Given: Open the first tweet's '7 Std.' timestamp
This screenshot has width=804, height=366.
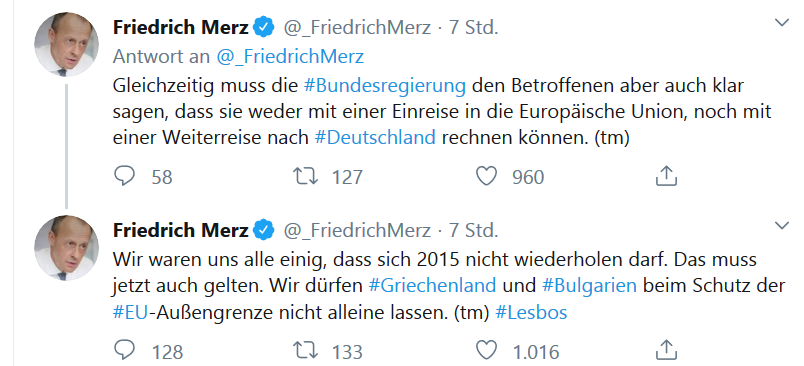Looking at the screenshot, I should tap(474, 27).
